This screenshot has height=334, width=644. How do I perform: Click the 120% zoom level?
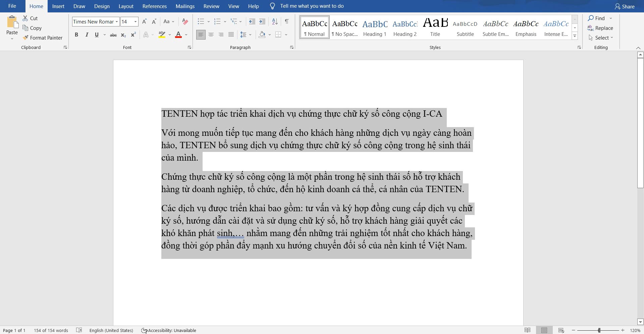click(x=635, y=330)
